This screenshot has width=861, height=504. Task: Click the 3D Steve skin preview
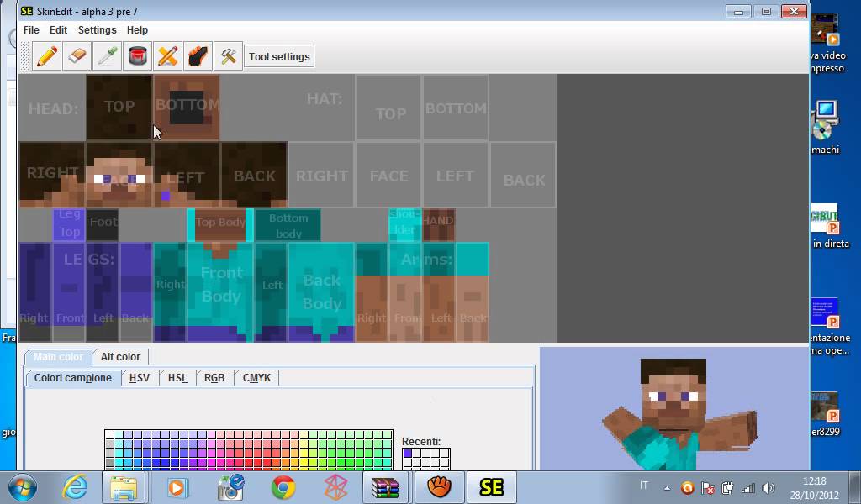pos(674,408)
